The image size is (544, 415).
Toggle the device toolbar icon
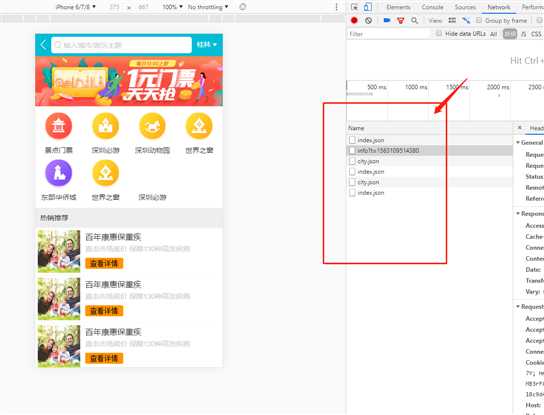click(368, 7)
